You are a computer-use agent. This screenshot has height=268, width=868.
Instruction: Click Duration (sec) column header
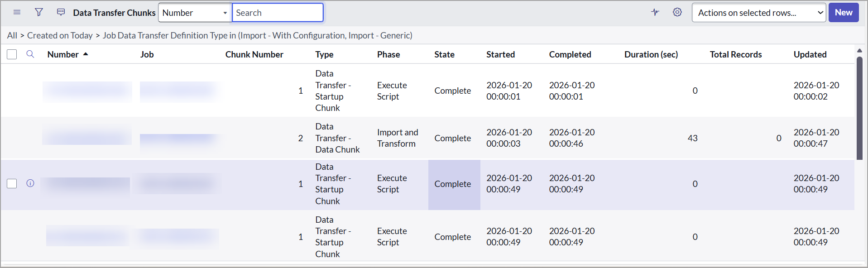tap(651, 54)
